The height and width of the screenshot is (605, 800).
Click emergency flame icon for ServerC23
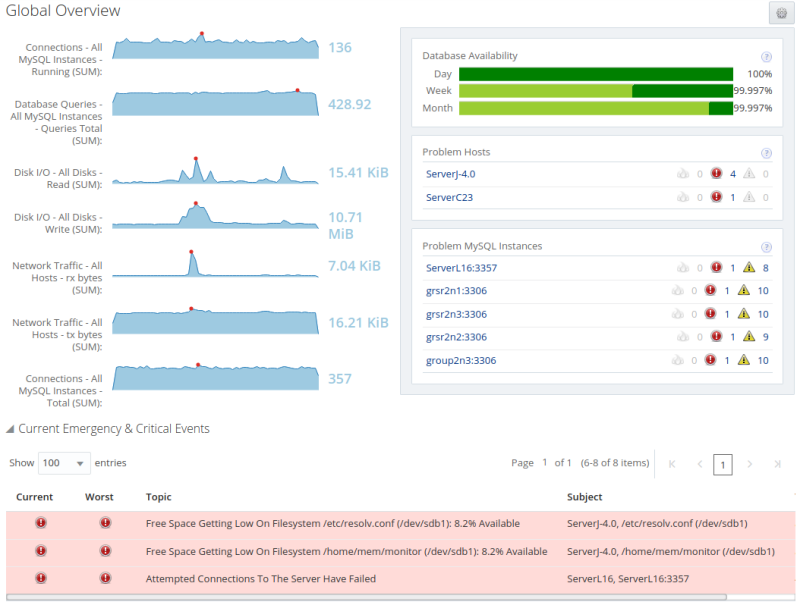(683, 197)
